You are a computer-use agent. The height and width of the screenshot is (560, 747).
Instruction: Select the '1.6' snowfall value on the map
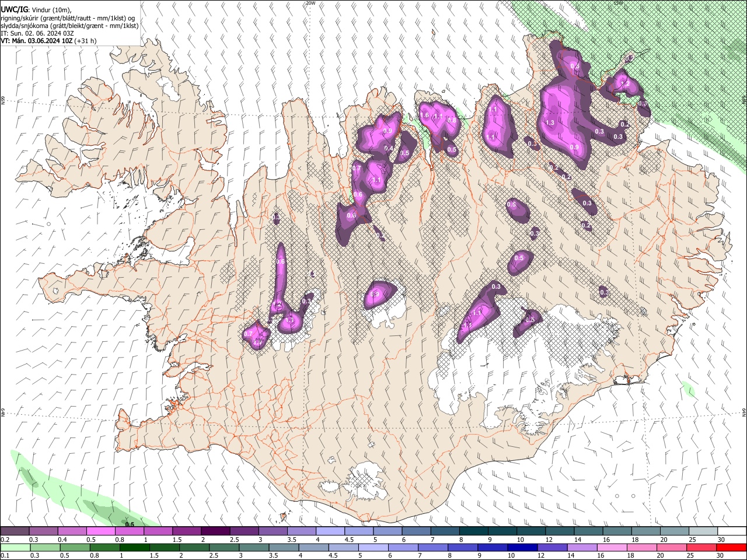425,116
